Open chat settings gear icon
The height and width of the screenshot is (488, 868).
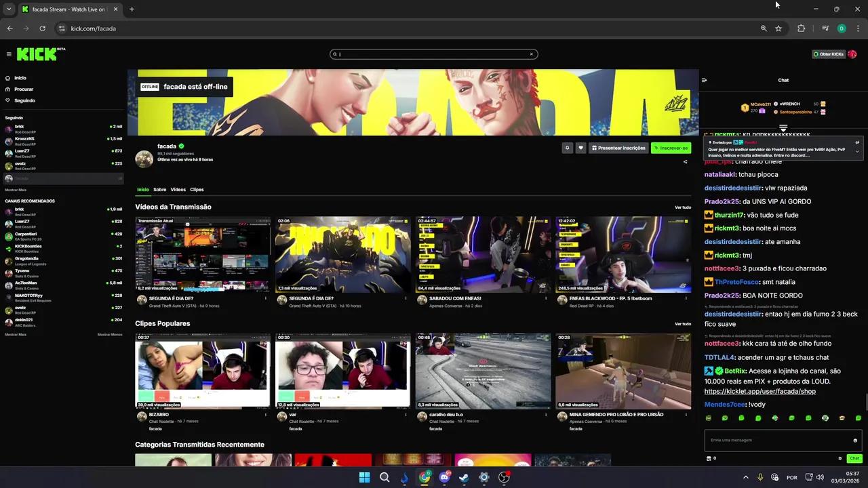(x=840, y=458)
